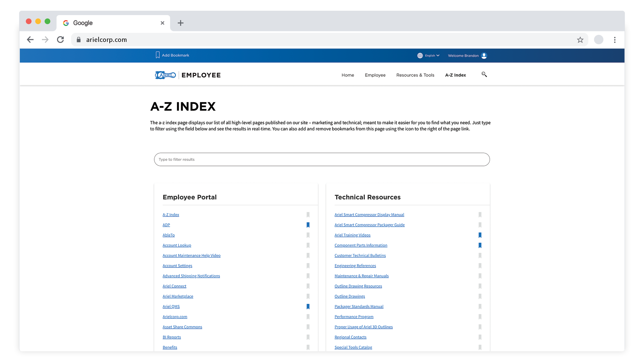Open the browser profile avatar

click(x=599, y=40)
